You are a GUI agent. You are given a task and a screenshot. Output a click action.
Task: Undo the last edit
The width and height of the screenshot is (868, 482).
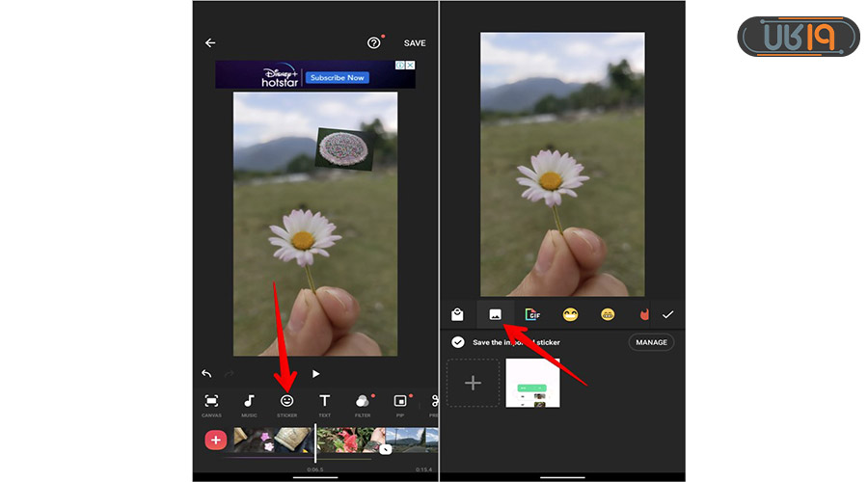pyautogui.click(x=206, y=374)
